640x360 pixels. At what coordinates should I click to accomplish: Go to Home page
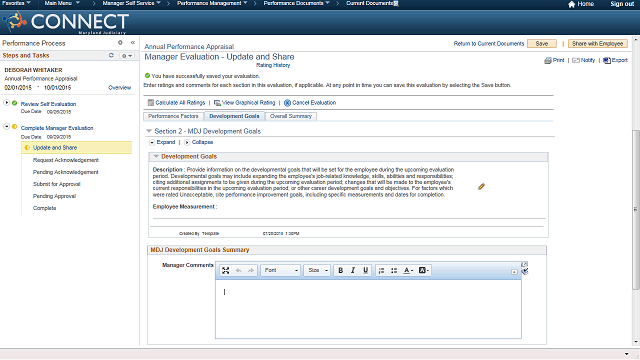(581, 4)
